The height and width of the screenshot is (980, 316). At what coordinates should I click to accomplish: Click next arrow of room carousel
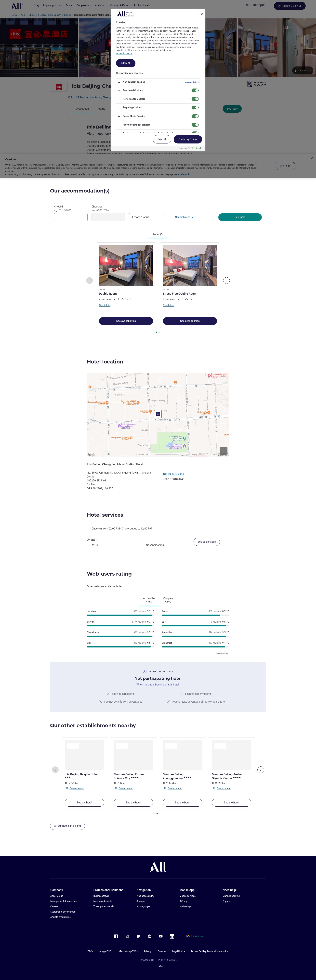226,281
